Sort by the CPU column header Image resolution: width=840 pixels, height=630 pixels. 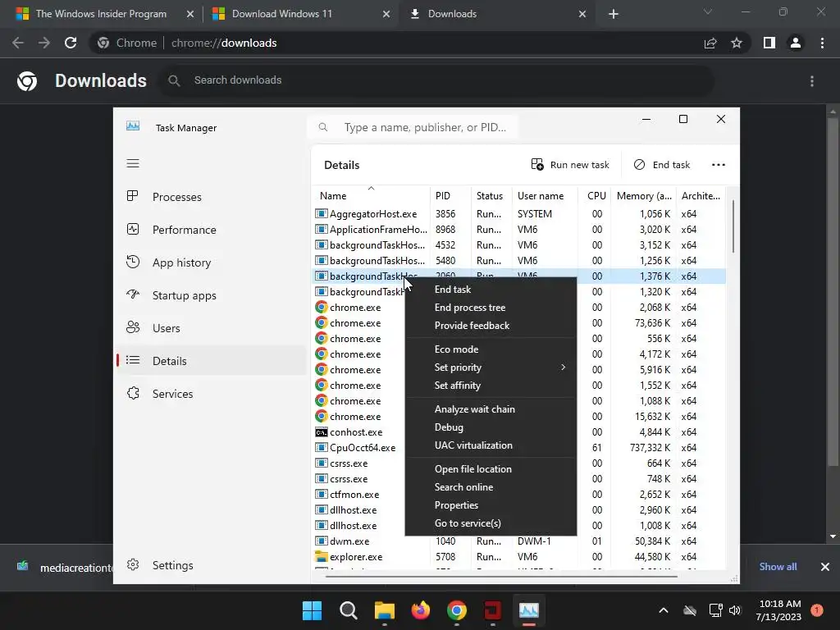click(x=596, y=195)
